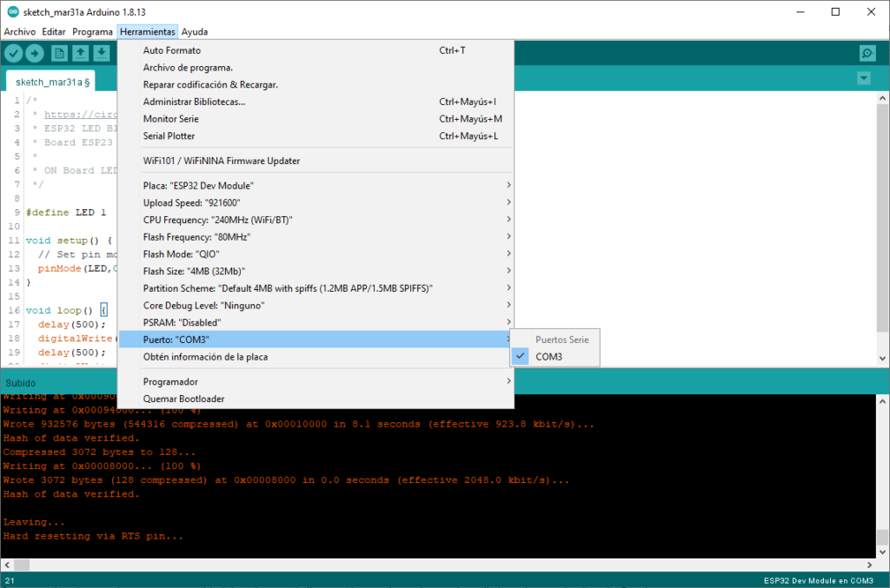Click the Subido status message
The width and height of the screenshot is (890, 588).
click(x=21, y=383)
